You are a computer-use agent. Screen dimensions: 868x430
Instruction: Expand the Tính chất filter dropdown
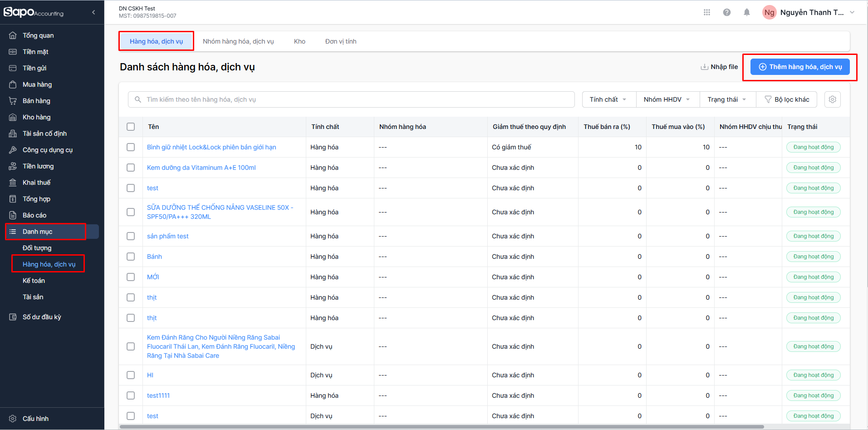click(608, 99)
